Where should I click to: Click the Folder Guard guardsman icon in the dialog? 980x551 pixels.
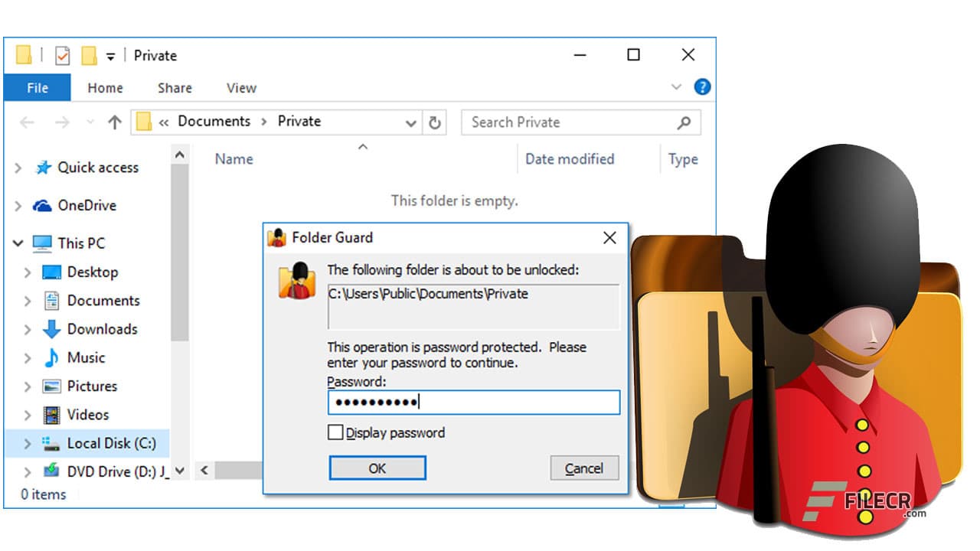tap(298, 283)
